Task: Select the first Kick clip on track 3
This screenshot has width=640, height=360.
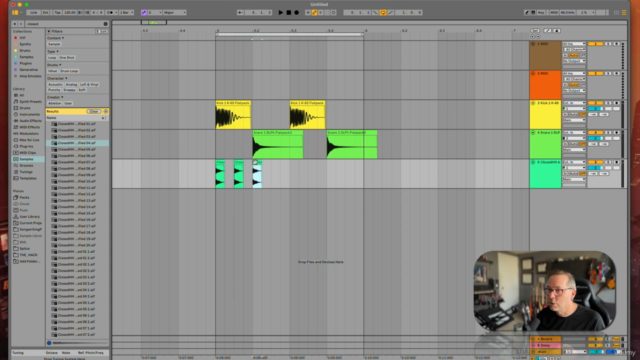Action: click(233, 115)
